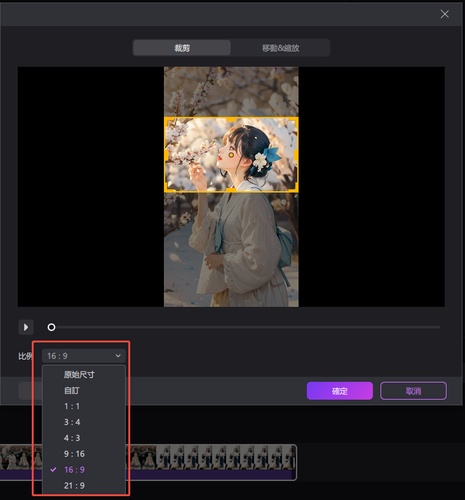Viewport: 465px width, 500px height.
Task: Close the crop dialog window
Action: point(444,14)
